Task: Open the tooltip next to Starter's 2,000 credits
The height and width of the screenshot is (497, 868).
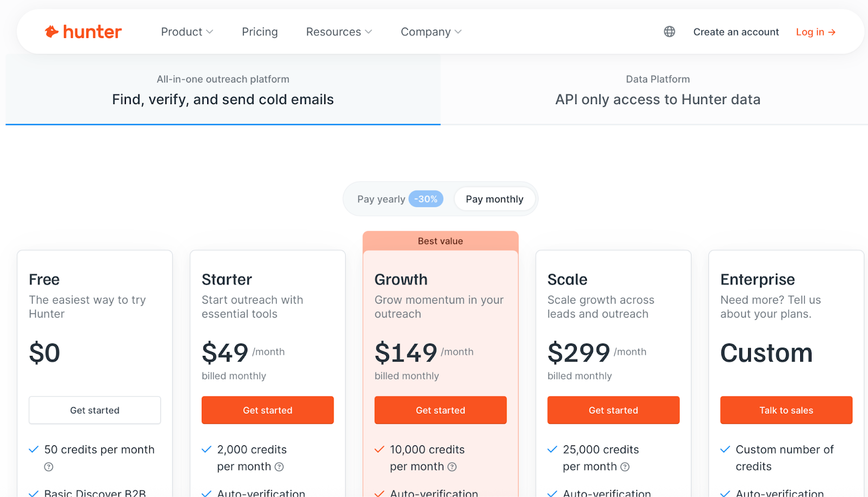Action: point(279,467)
